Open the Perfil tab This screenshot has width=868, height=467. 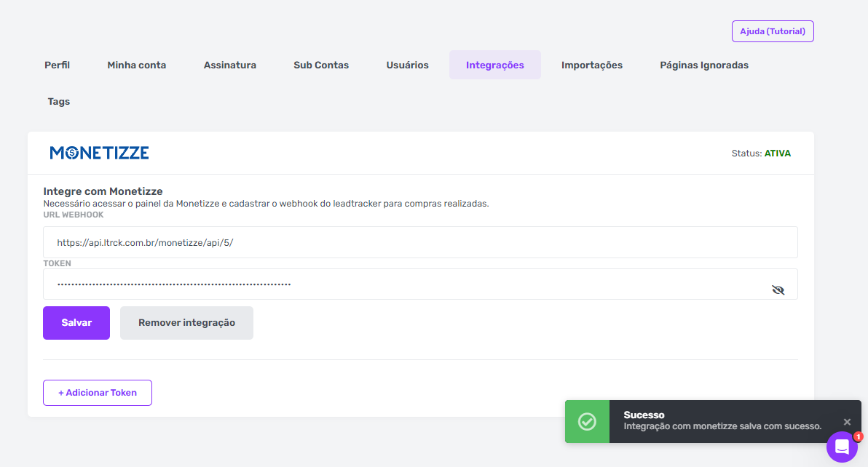[57, 65]
